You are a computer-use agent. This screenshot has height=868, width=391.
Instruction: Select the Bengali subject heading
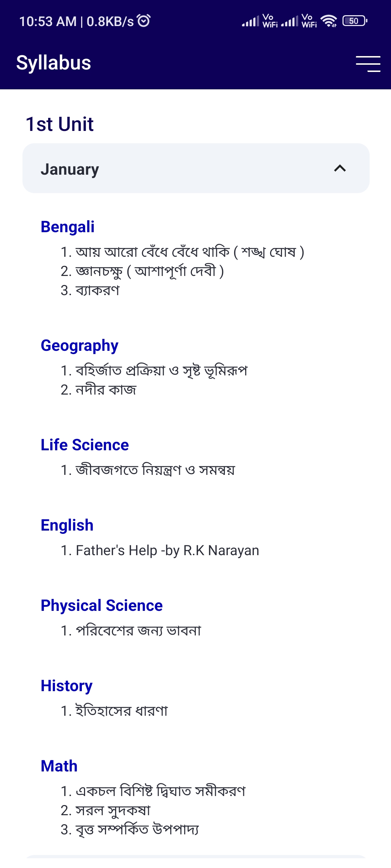pos(68,227)
